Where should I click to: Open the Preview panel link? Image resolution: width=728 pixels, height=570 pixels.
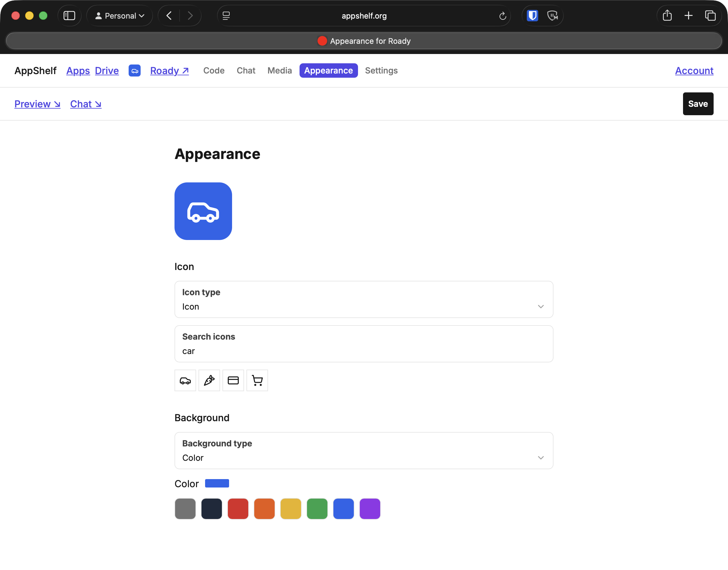37,104
